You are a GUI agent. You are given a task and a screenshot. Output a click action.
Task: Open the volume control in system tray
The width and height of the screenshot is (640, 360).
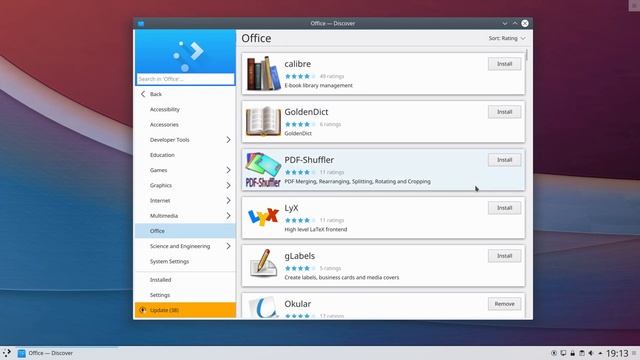click(x=591, y=353)
